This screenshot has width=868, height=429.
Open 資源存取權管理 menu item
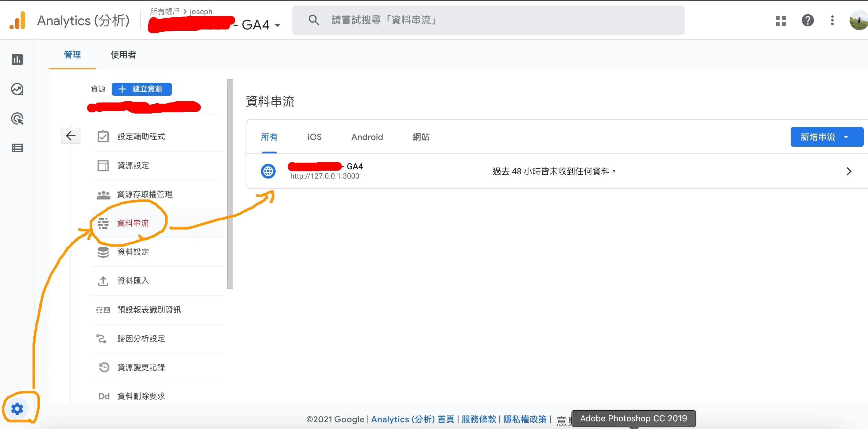coord(158,195)
